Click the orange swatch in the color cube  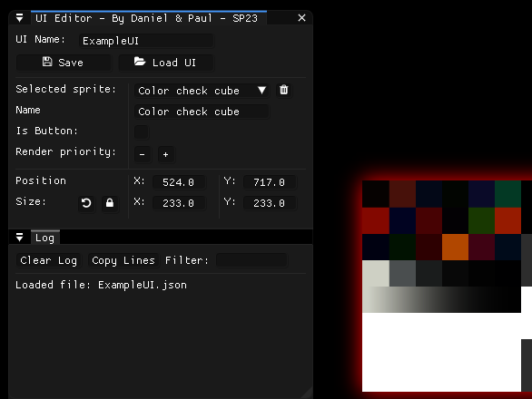pyautogui.click(x=456, y=248)
